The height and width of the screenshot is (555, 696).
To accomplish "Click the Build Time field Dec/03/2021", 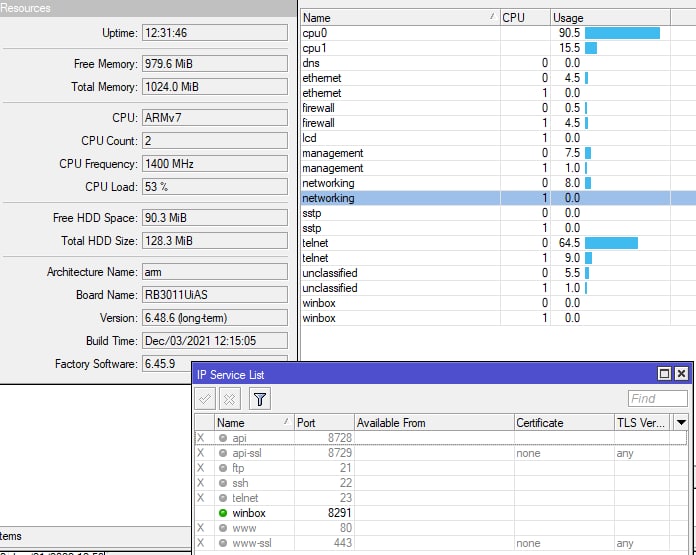I will 215,341.
